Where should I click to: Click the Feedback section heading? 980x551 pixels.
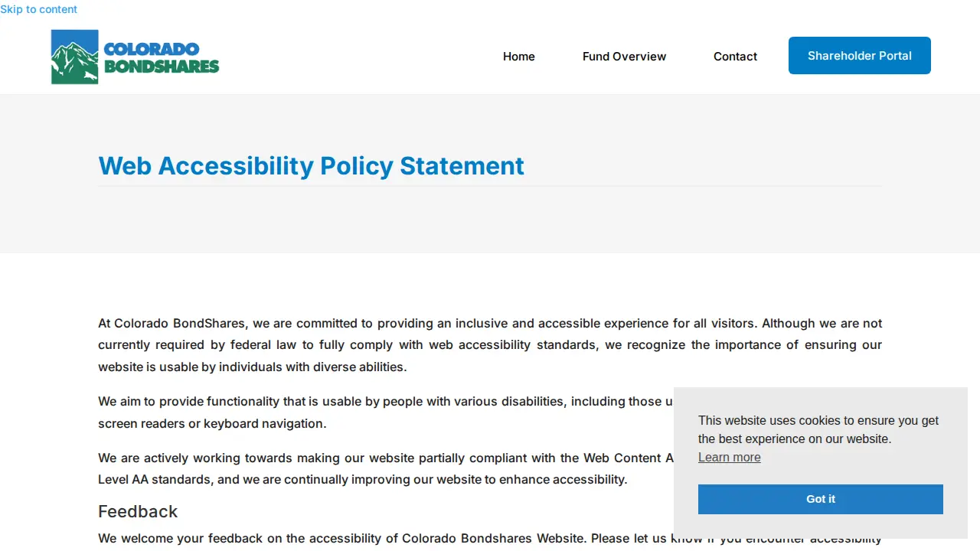(138, 511)
